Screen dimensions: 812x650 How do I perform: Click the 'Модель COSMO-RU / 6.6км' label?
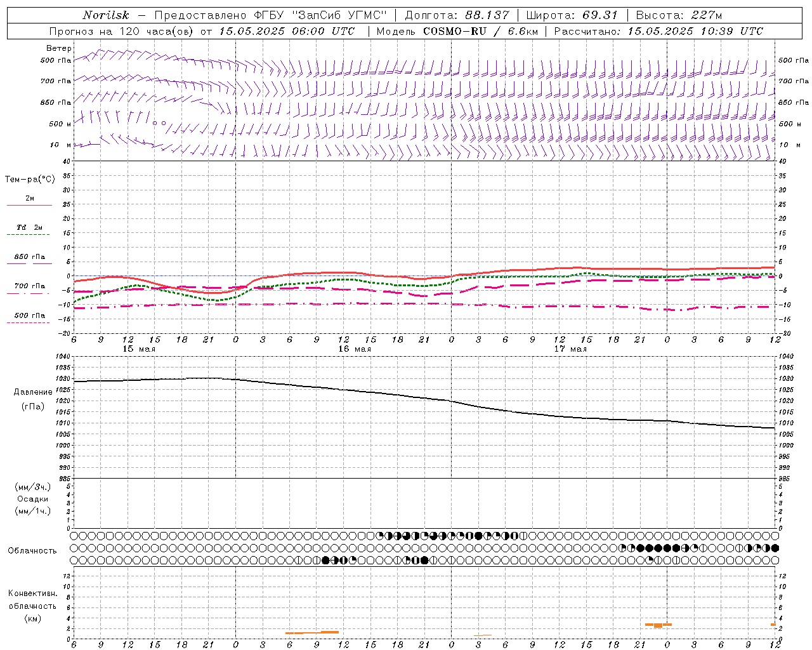457,31
